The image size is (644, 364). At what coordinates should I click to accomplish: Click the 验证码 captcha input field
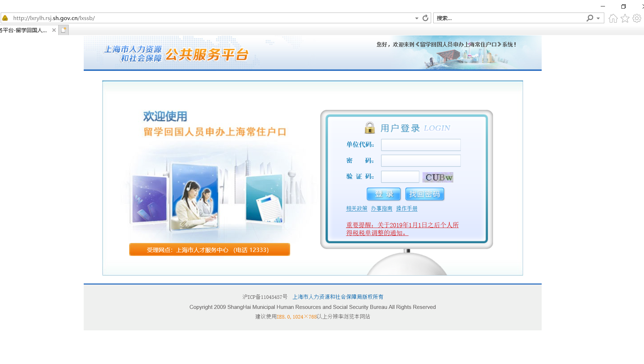pyautogui.click(x=400, y=177)
